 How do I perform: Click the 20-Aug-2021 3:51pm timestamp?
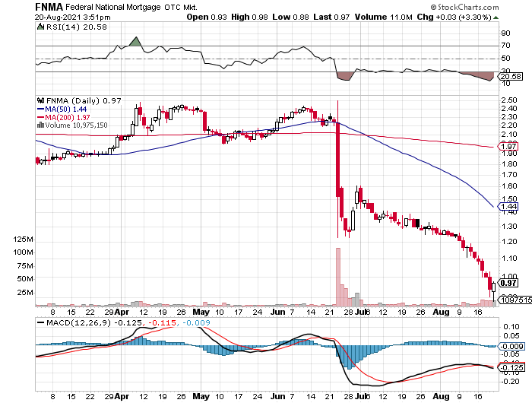[x=73, y=17]
